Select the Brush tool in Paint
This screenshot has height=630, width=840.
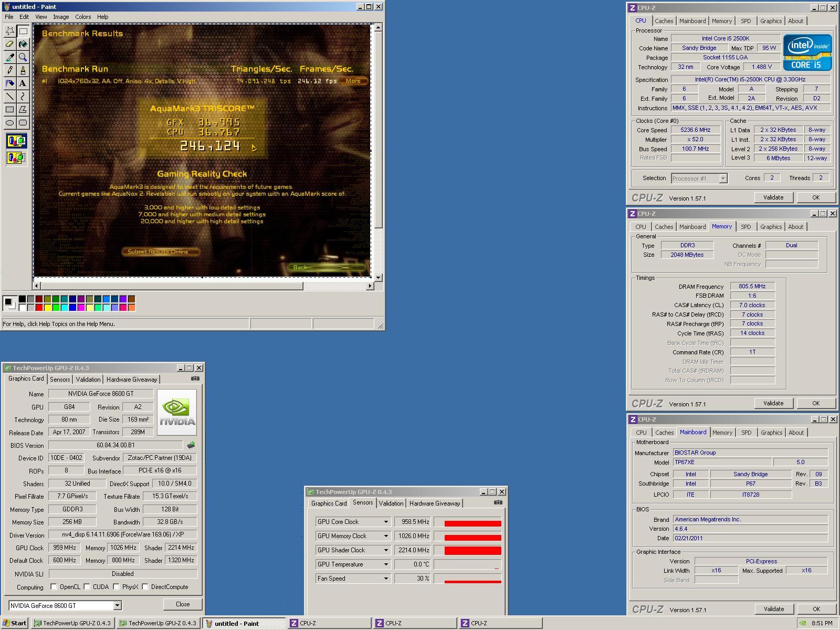point(23,70)
